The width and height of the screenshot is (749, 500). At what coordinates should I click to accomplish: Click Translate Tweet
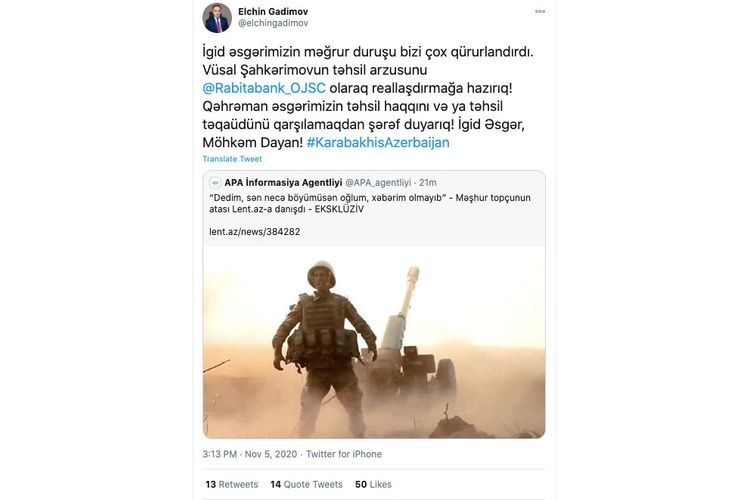232,159
